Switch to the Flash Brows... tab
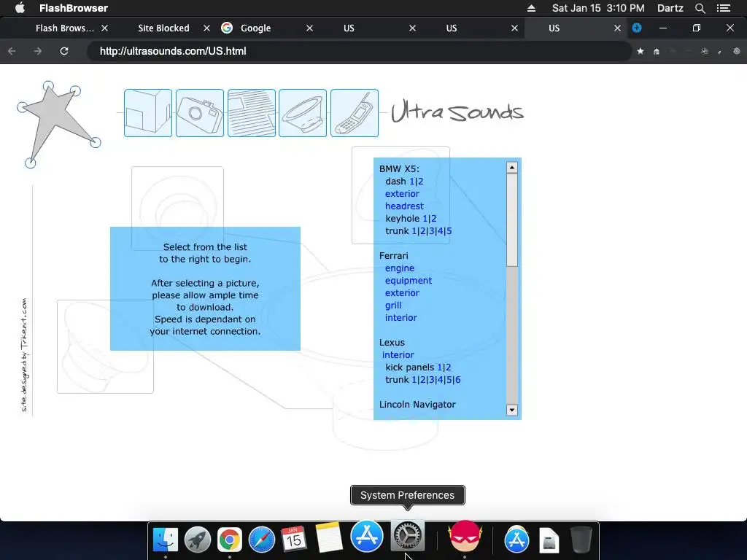 (x=65, y=28)
